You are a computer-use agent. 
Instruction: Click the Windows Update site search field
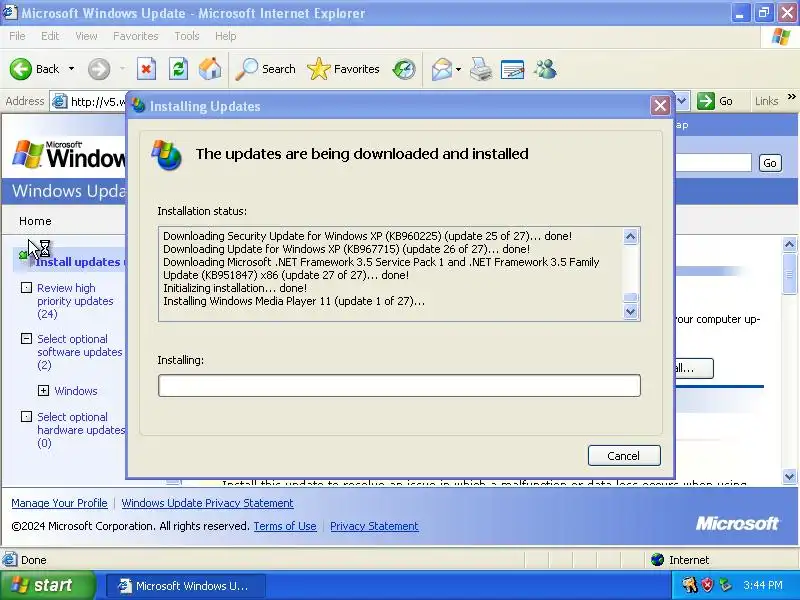(713, 163)
